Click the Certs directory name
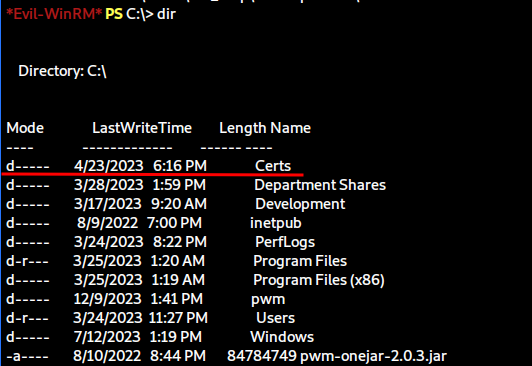The image size is (532, 366). pyautogui.click(x=273, y=166)
